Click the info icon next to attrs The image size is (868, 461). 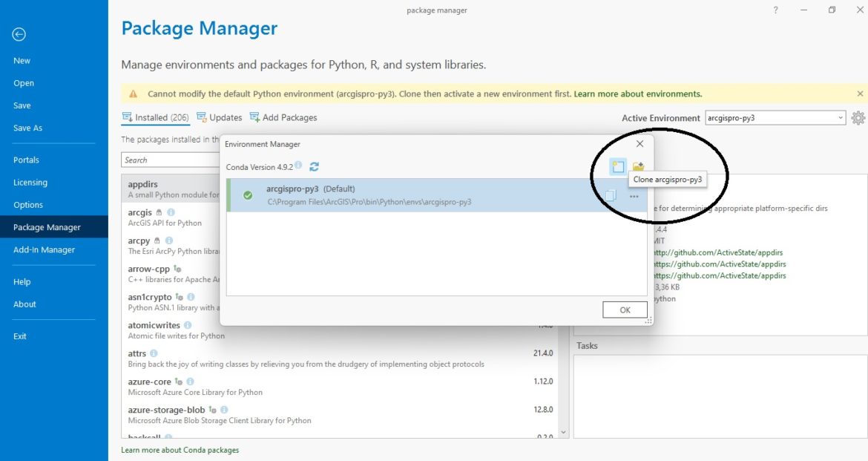coord(154,353)
